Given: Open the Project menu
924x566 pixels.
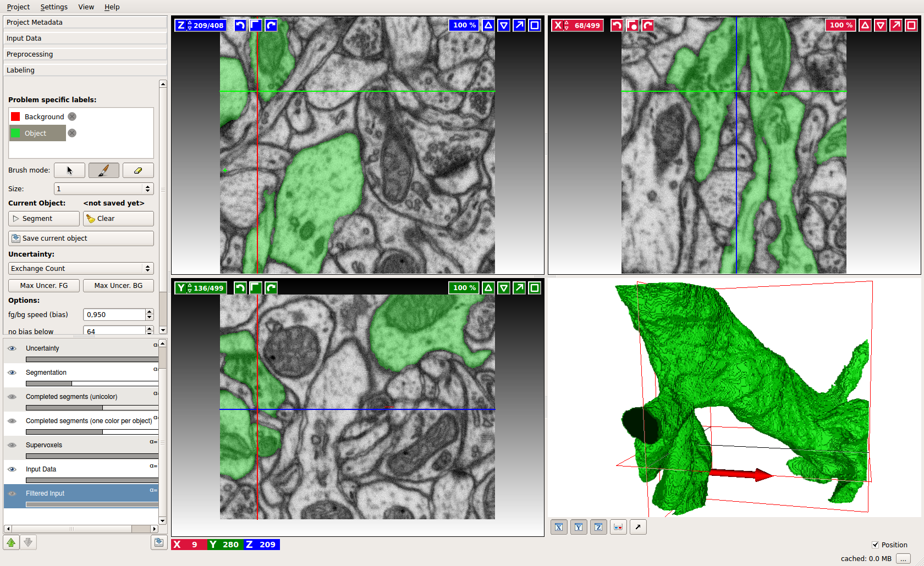Looking at the screenshot, I should [18, 7].
